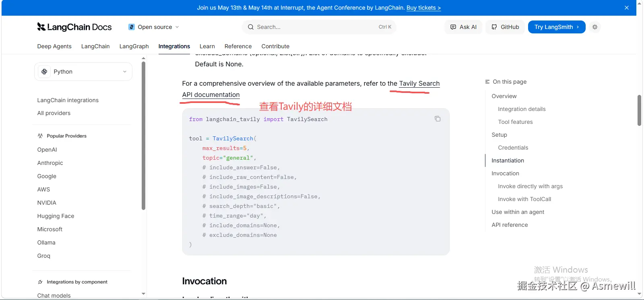Click the Integrations by component section label
Screen dimensions: 644x300
(77, 282)
